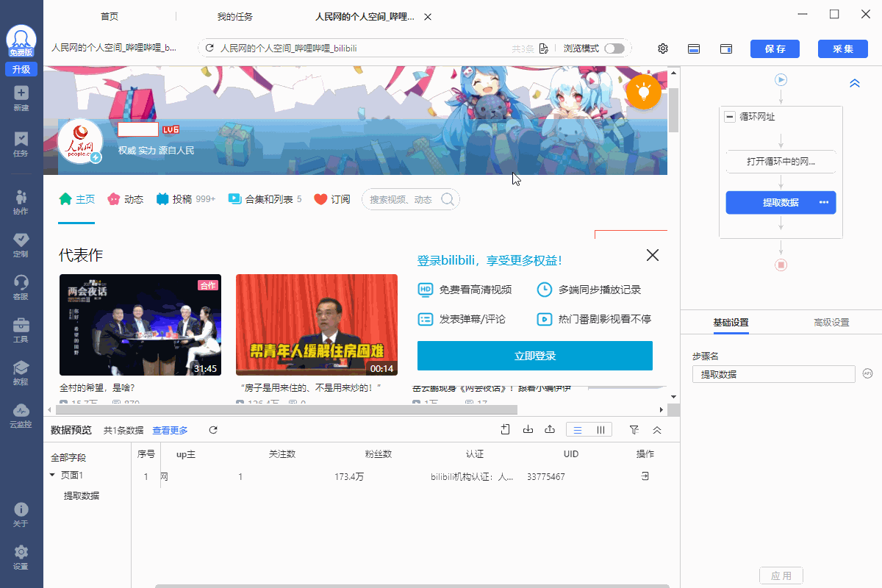The image size is (882, 588).
Task: Toggle the 浏览模式 browse mode switch
Action: tap(614, 49)
